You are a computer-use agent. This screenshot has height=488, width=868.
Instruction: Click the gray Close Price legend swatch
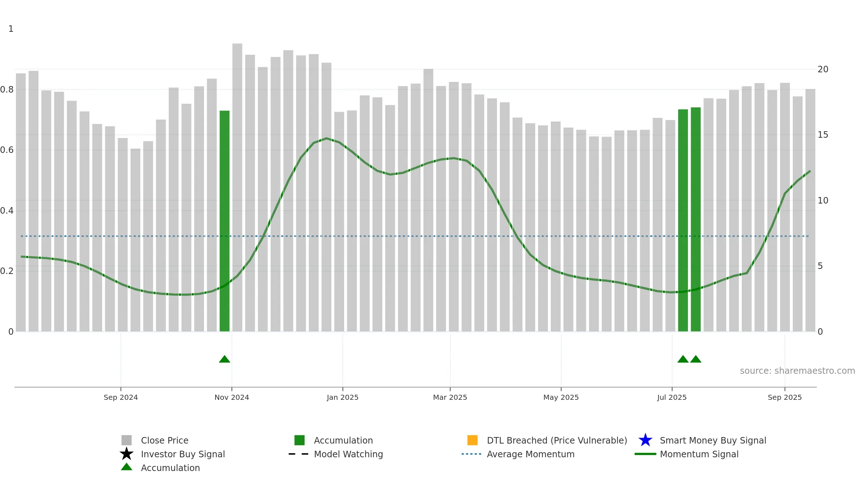127,440
